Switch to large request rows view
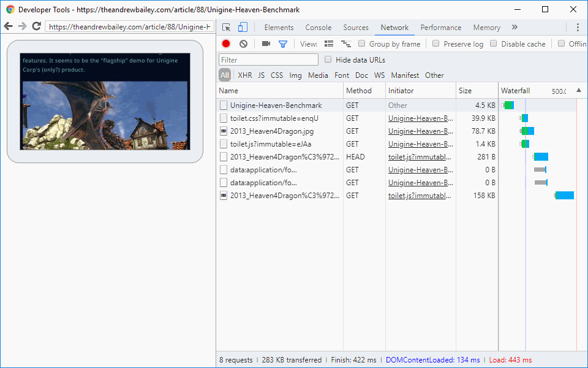This screenshot has height=368, width=588. point(329,44)
